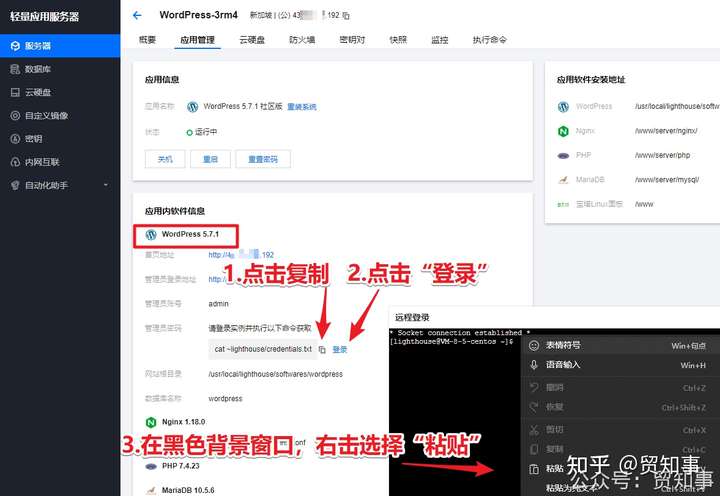Choose 语音输入 from the context menu
The height and width of the screenshot is (496, 720).
pos(620,365)
